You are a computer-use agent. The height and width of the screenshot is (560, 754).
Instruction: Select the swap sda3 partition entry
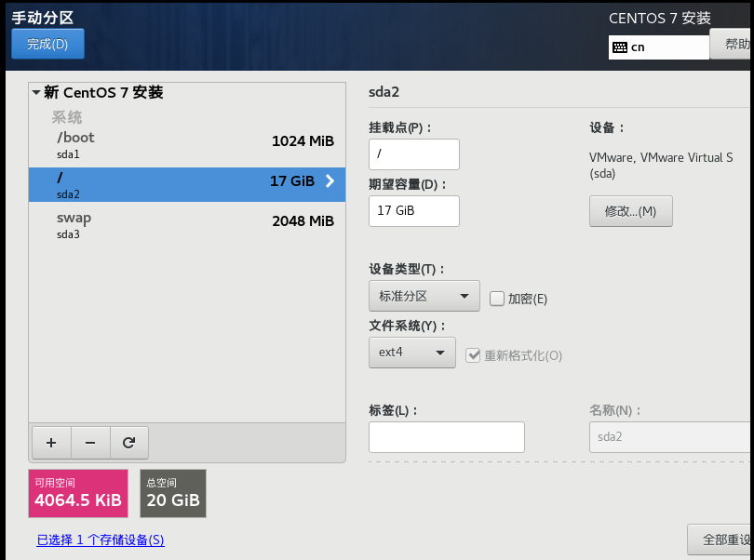point(187,225)
